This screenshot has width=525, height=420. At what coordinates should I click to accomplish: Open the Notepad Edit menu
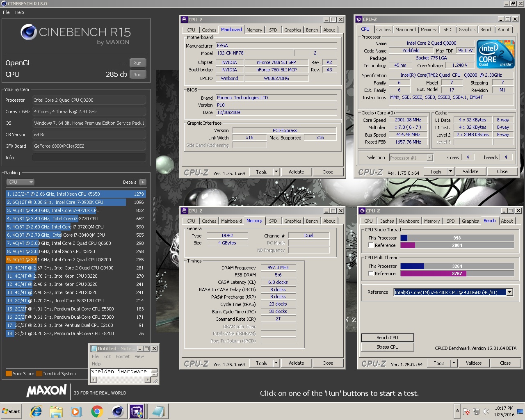coord(107,356)
